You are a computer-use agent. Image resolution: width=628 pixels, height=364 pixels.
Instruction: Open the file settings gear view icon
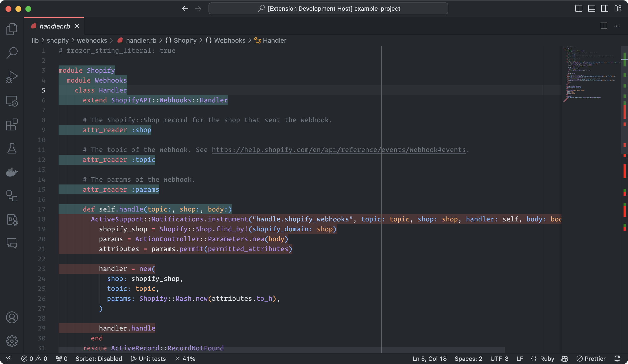coord(12,220)
